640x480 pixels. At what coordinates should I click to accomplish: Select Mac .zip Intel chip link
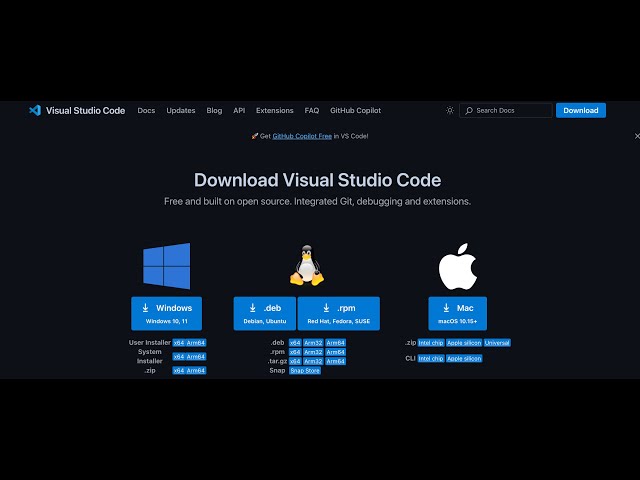(x=431, y=343)
